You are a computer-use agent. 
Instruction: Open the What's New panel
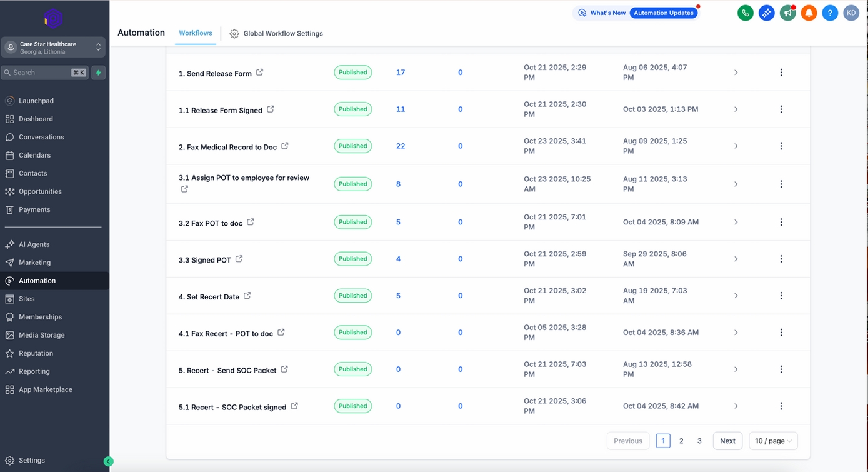[601, 12]
